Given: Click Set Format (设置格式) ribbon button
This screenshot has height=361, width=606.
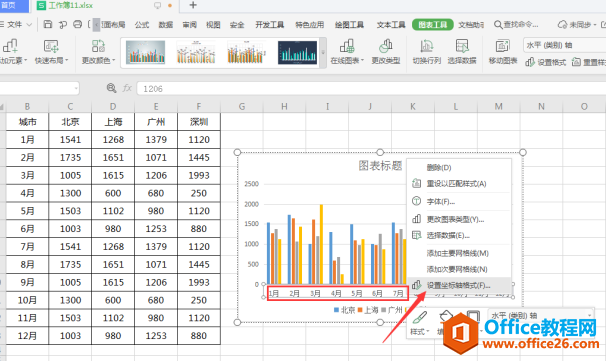Looking at the screenshot, I should pyautogui.click(x=545, y=62).
